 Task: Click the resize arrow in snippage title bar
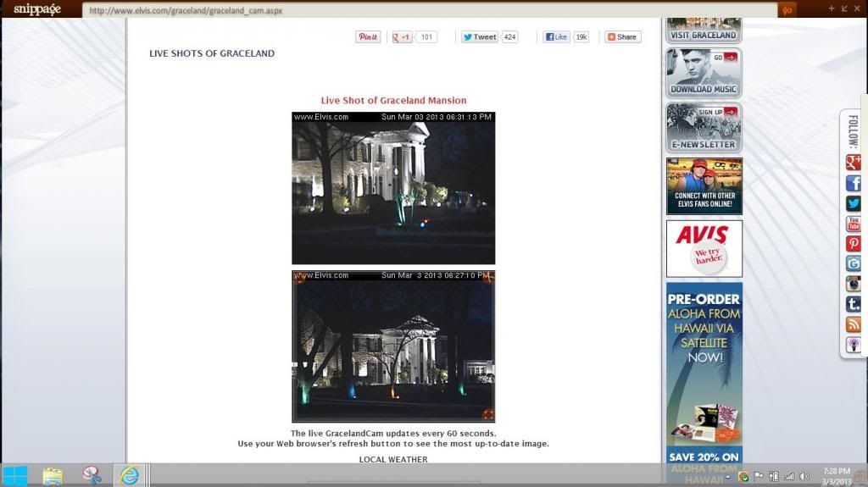(x=844, y=8)
